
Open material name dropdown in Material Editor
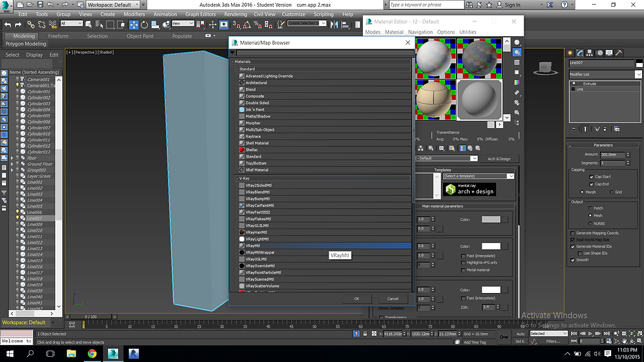474,158
